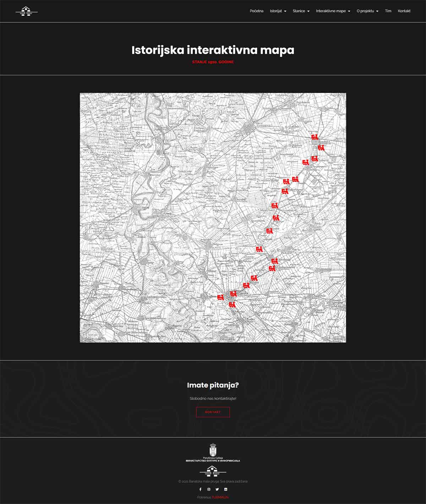This screenshot has height=504, width=426.
Task: Click the 'Slobodno nas kontaktirajte!' text
Action: (213, 399)
